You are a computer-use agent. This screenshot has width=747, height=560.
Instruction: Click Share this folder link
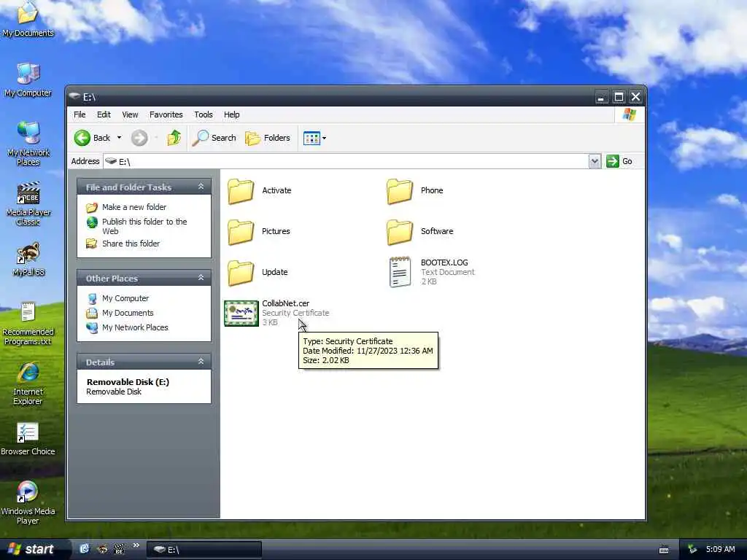pos(131,244)
